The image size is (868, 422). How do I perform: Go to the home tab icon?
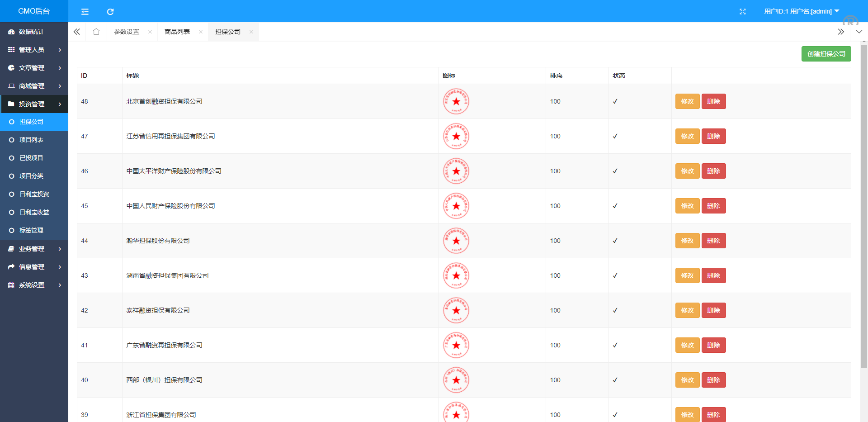click(96, 32)
